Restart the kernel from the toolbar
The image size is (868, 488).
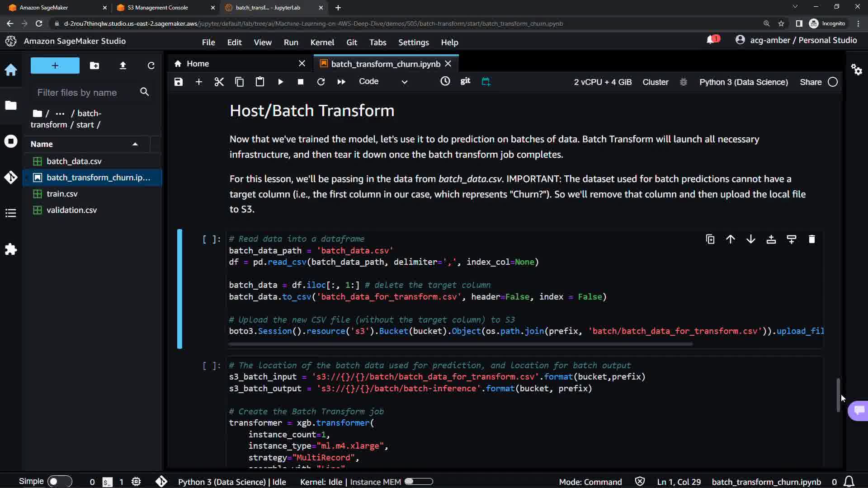tap(321, 82)
